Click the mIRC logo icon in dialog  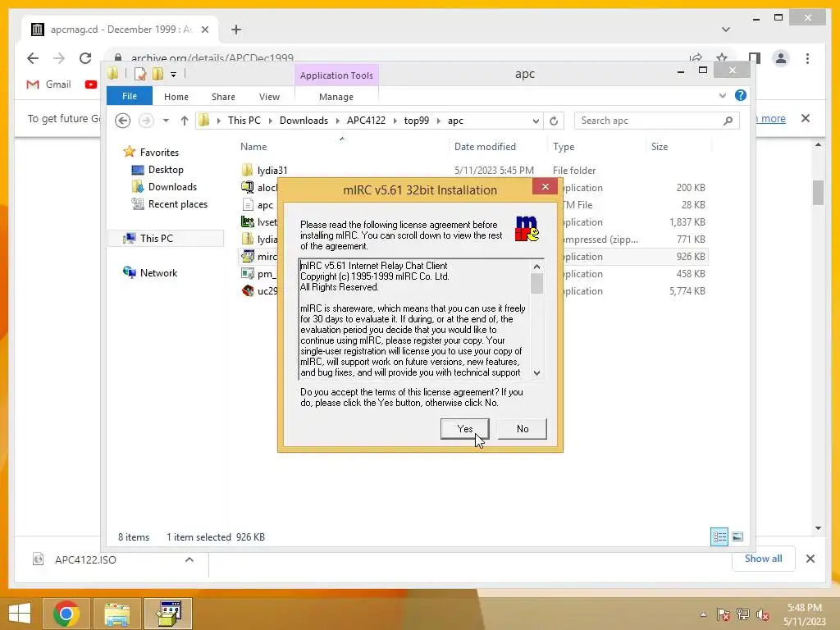pyautogui.click(x=527, y=229)
